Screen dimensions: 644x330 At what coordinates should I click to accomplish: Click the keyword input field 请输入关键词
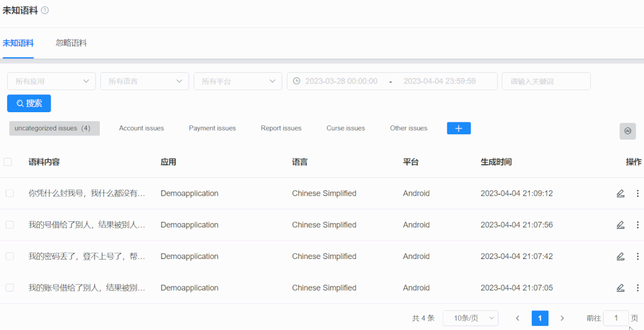(x=546, y=81)
